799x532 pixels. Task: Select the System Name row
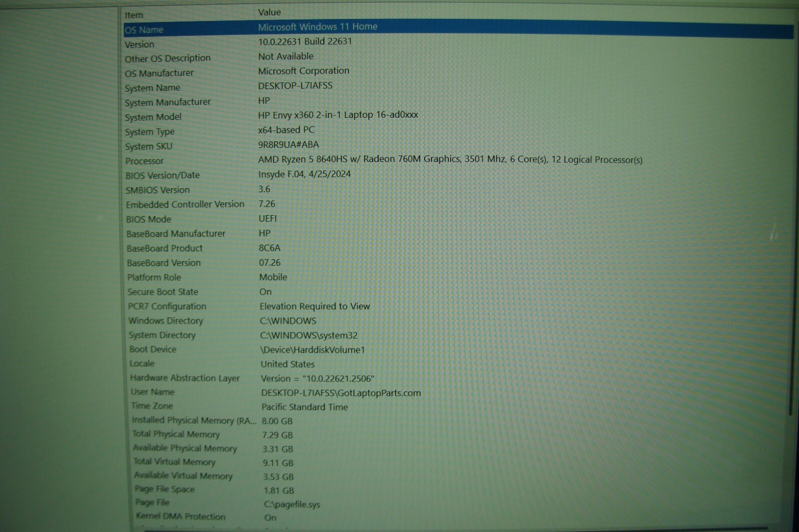(x=458, y=87)
